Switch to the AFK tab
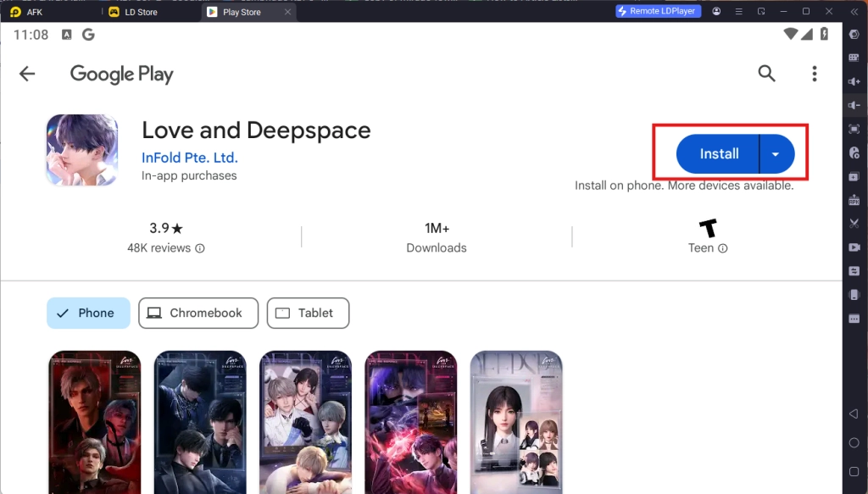This screenshot has width=868, height=494. click(26, 12)
